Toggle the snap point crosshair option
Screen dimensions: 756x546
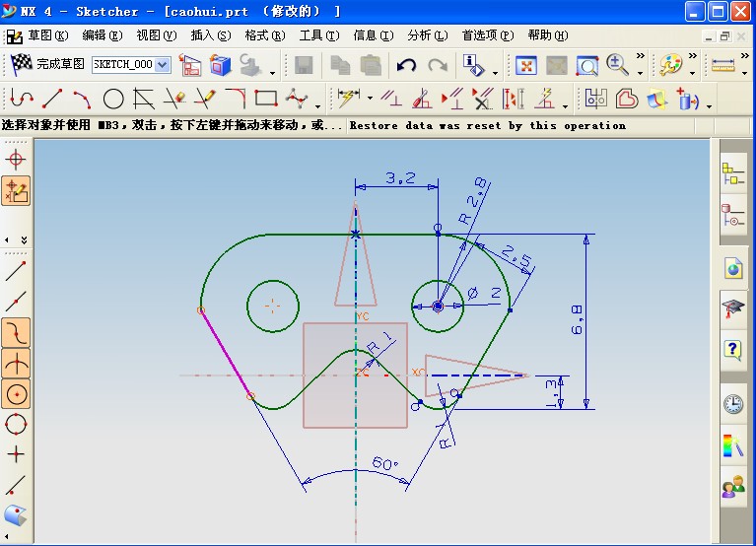click(16, 160)
